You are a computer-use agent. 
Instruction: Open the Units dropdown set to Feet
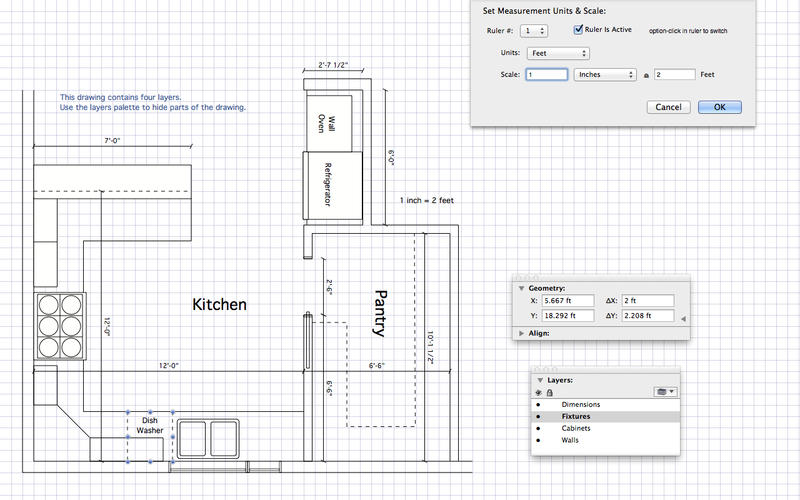(557, 52)
